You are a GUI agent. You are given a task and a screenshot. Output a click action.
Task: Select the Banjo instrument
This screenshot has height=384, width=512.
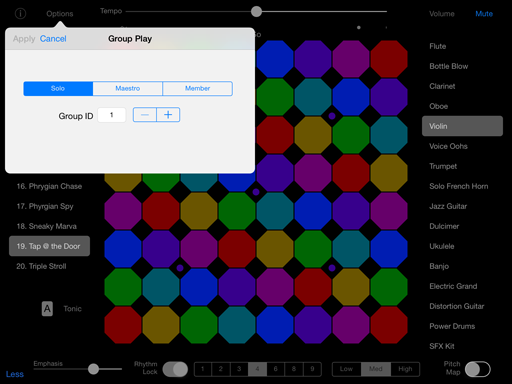click(462, 266)
